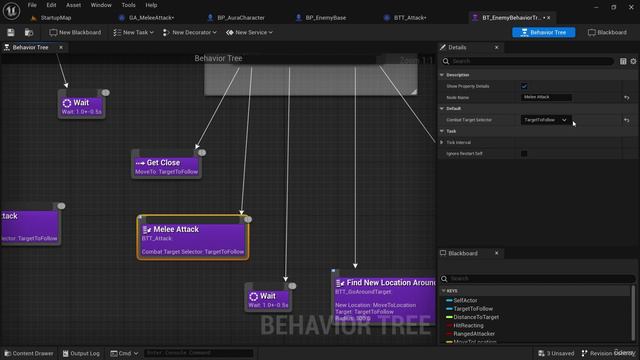Image resolution: width=640 pixels, height=360 pixels.
Task: Collapse the Task section
Action: coord(442,131)
